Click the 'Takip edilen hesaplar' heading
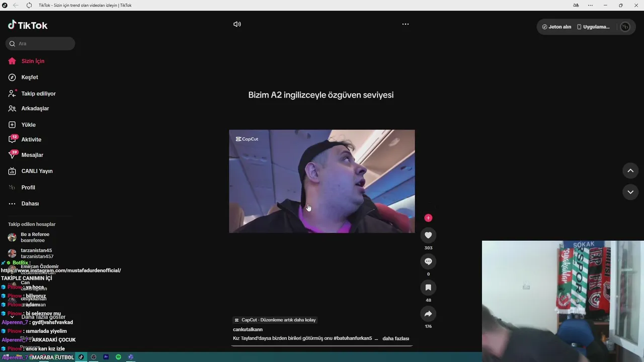The width and height of the screenshot is (644, 362). pyautogui.click(x=32, y=224)
